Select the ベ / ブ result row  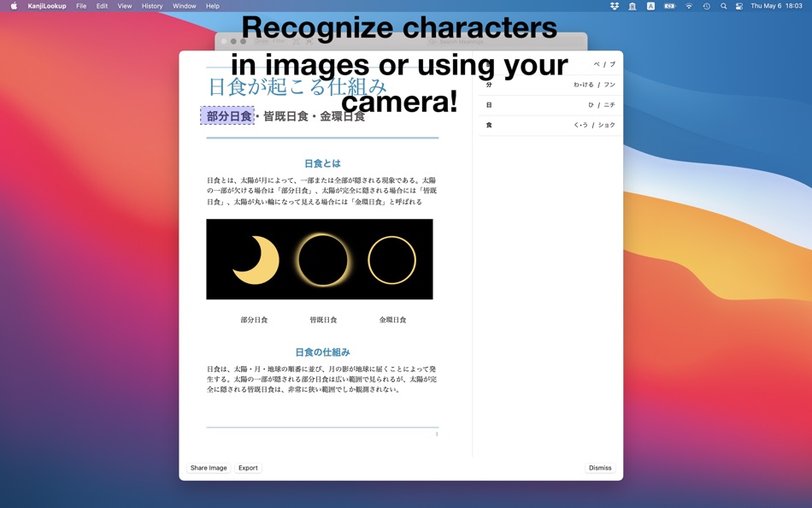click(550, 64)
